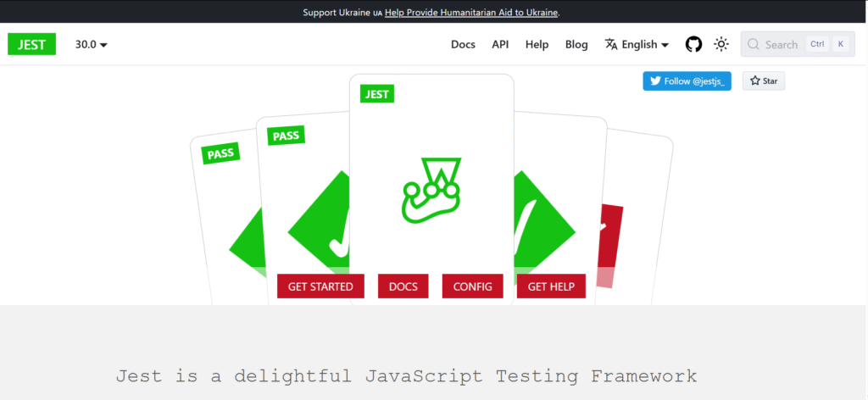Expand the 30.0 version dropdown
868x400 pixels.
(91, 44)
